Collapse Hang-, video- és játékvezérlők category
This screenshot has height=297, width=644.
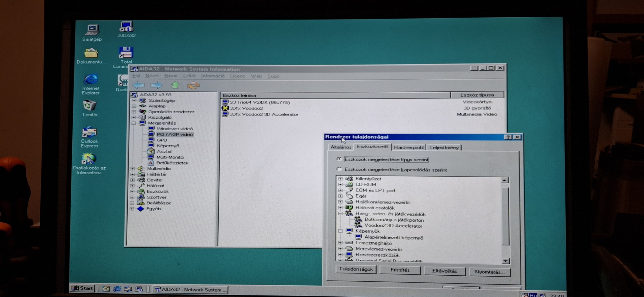tap(340, 213)
